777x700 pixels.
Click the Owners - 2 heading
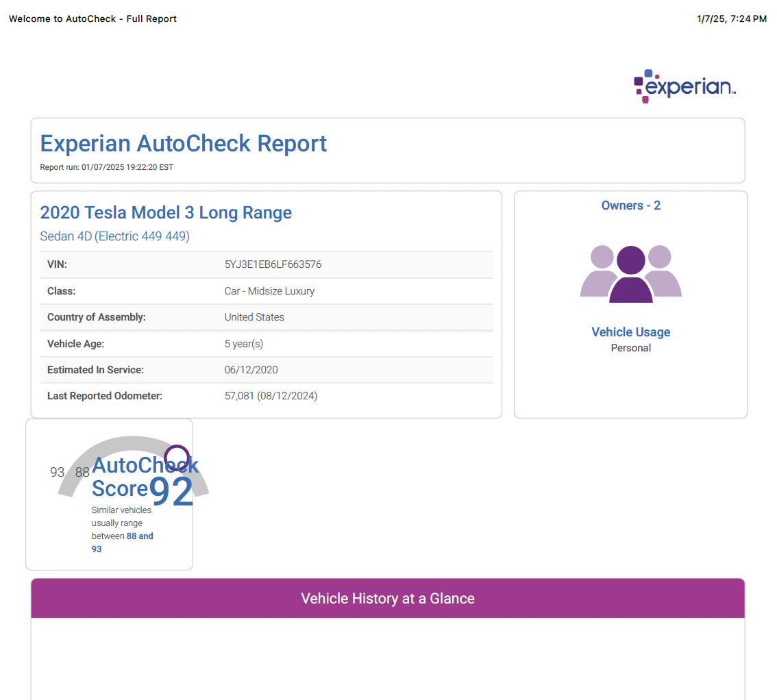point(631,205)
